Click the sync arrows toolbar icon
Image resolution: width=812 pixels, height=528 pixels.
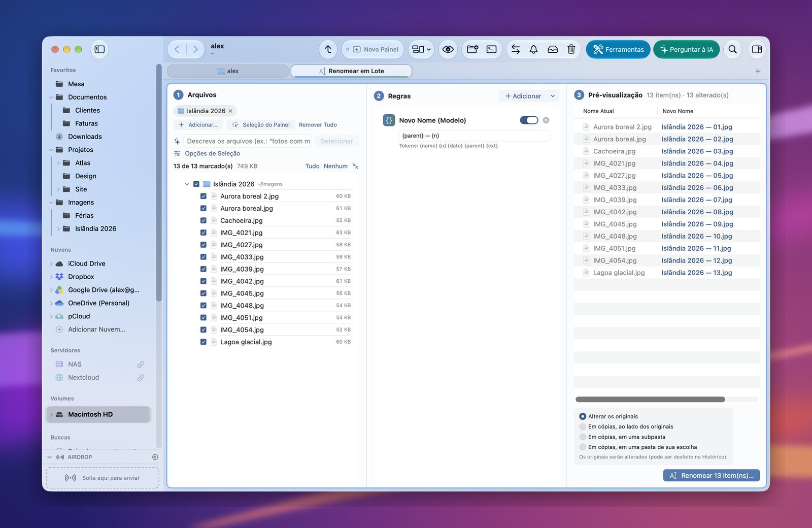coord(516,49)
